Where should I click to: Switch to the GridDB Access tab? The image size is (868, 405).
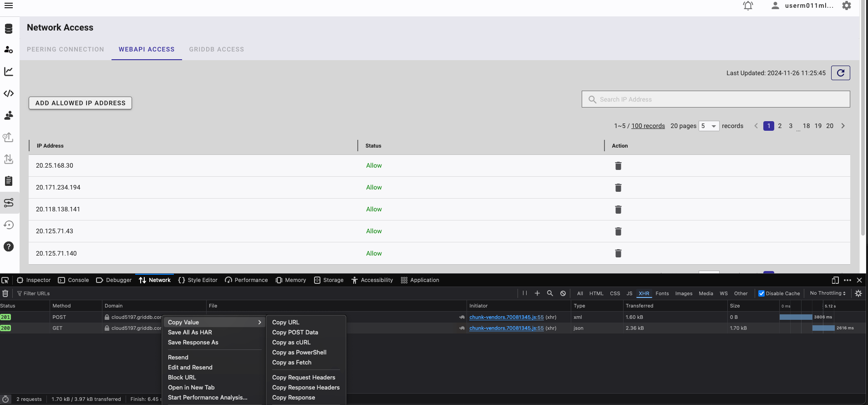coord(216,49)
